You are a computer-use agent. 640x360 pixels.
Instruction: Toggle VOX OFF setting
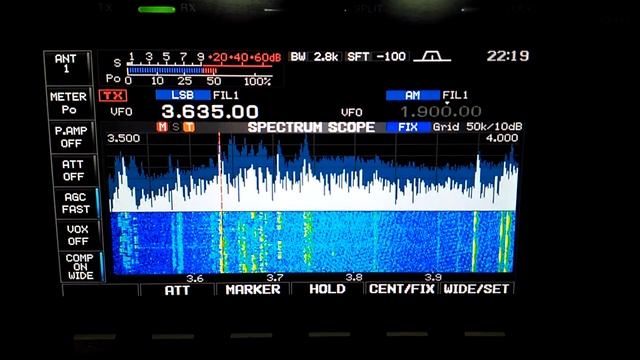click(78, 235)
